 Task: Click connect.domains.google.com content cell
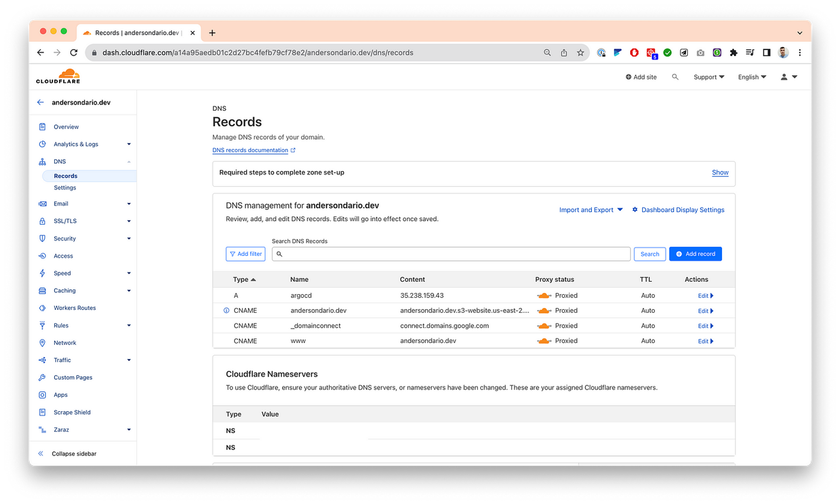(444, 325)
